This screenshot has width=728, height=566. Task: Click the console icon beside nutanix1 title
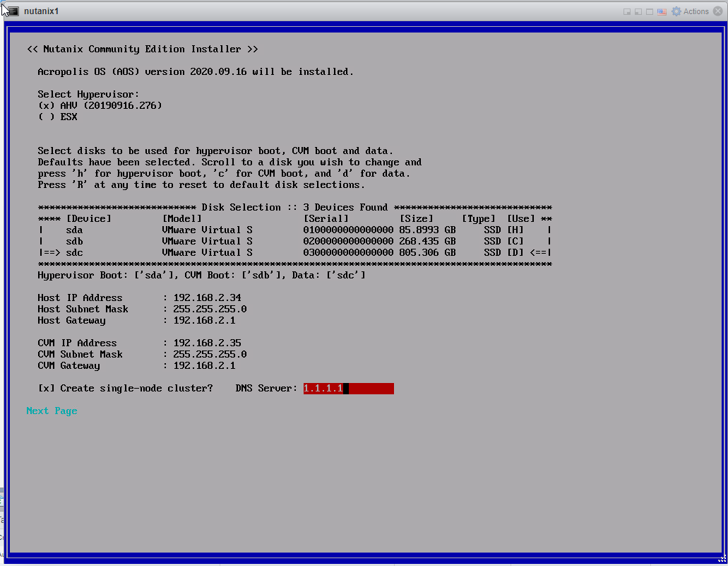(13, 11)
